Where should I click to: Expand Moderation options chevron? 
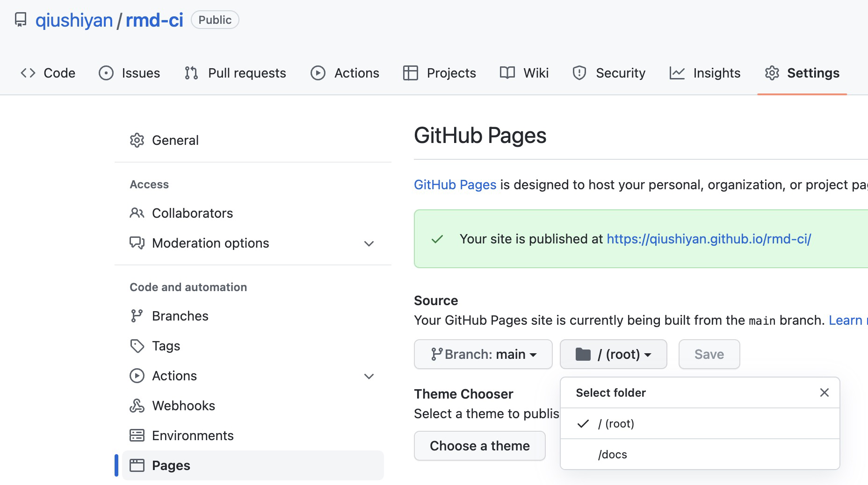tap(369, 243)
